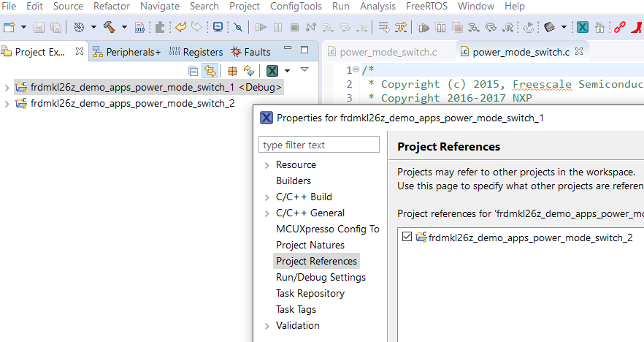Viewport: 644px width, 342px height.
Task: Open the Navigate menu
Action: tap(160, 6)
